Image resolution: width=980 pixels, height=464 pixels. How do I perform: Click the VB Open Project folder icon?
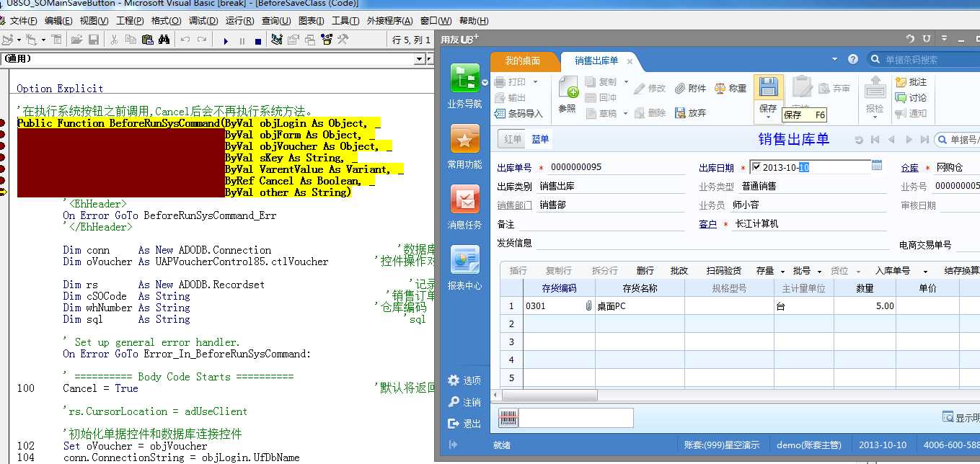click(76, 40)
